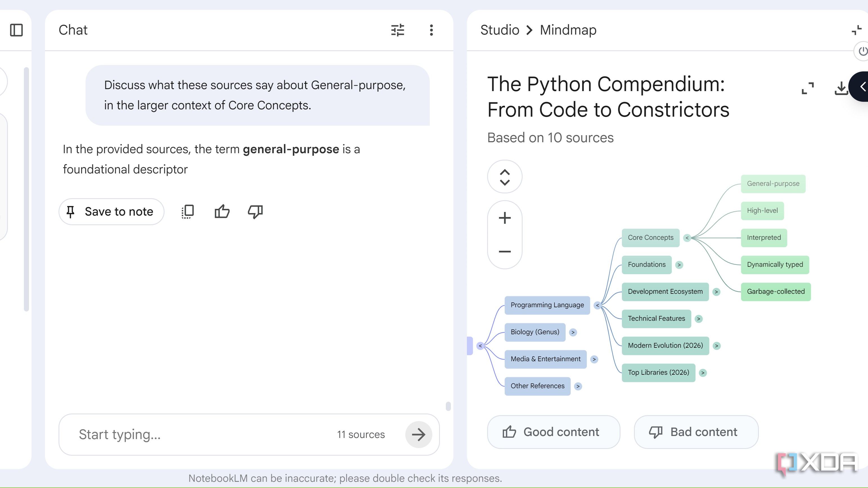Collapse the Studio panel with shrink icon
Screen dimensions: 868x488
tap(856, 30)
